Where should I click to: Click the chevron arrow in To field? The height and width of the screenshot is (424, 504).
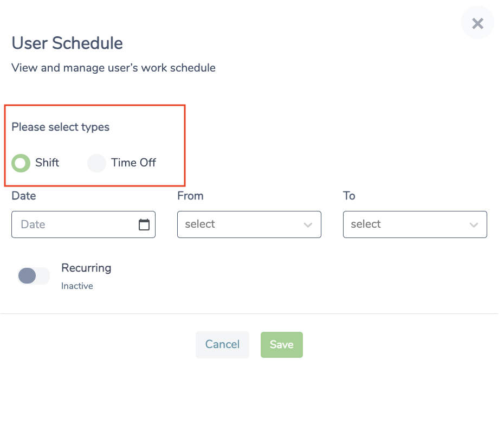pos(474,225)
